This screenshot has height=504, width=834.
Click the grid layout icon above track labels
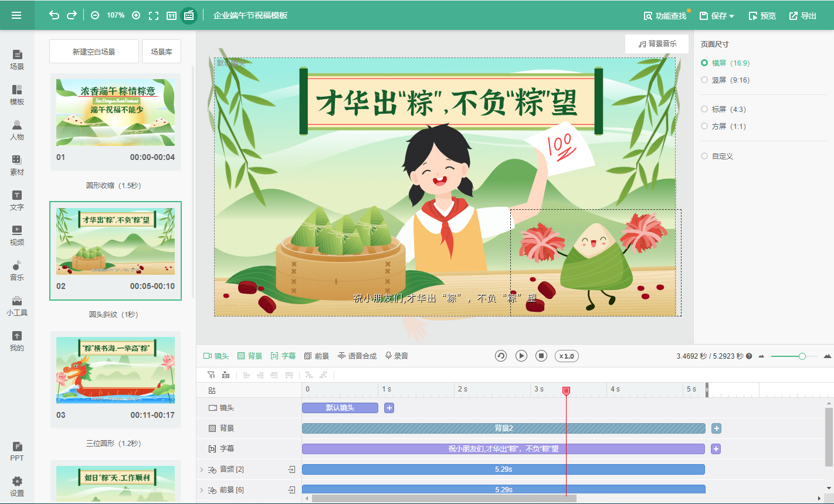pos(212,390)
